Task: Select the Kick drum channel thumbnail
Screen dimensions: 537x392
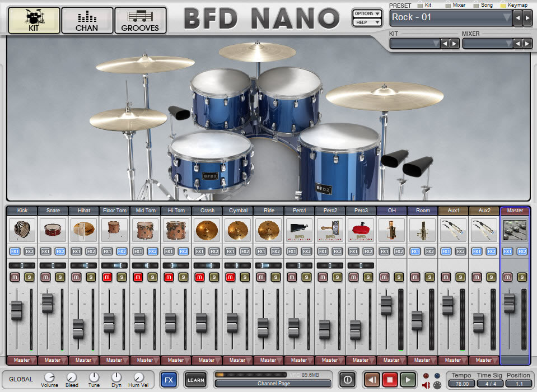Action: pos(22,230)
